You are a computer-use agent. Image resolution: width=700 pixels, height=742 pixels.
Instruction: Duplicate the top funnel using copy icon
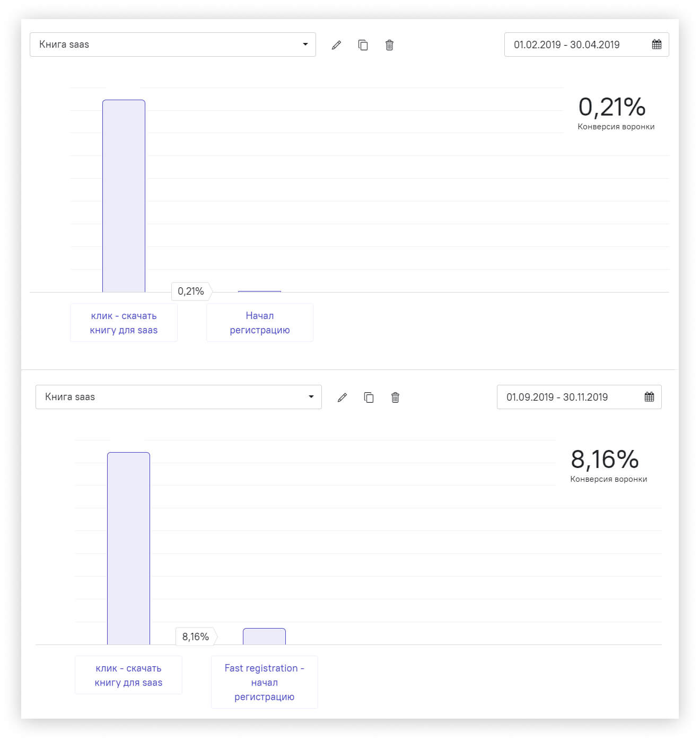pyautogui.click(x=363, y=45)
